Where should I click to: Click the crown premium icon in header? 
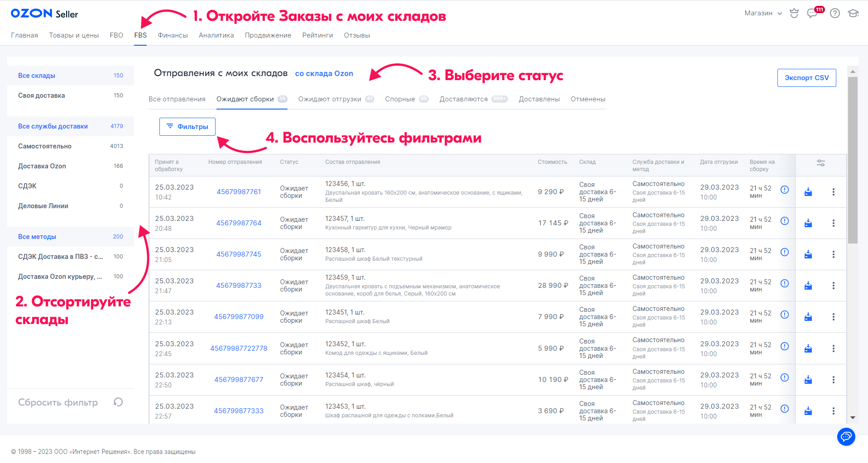[794, 13]
